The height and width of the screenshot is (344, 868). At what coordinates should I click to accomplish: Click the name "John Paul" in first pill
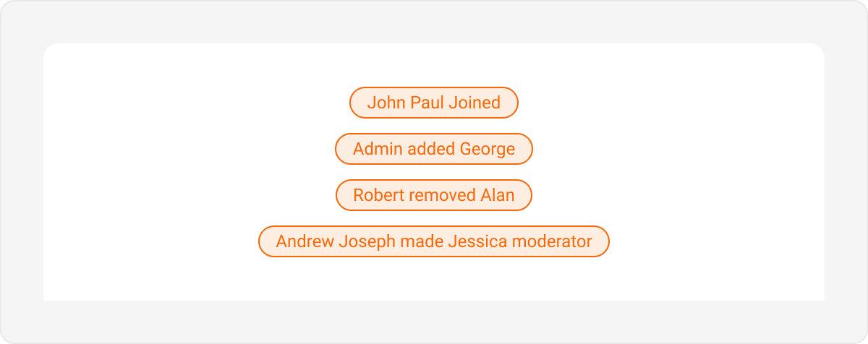click(x=405, y=103)
